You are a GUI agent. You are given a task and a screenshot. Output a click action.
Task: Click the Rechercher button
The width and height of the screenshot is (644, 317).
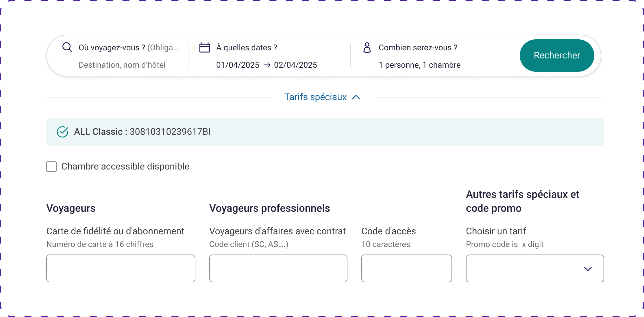tap(557, 55)
